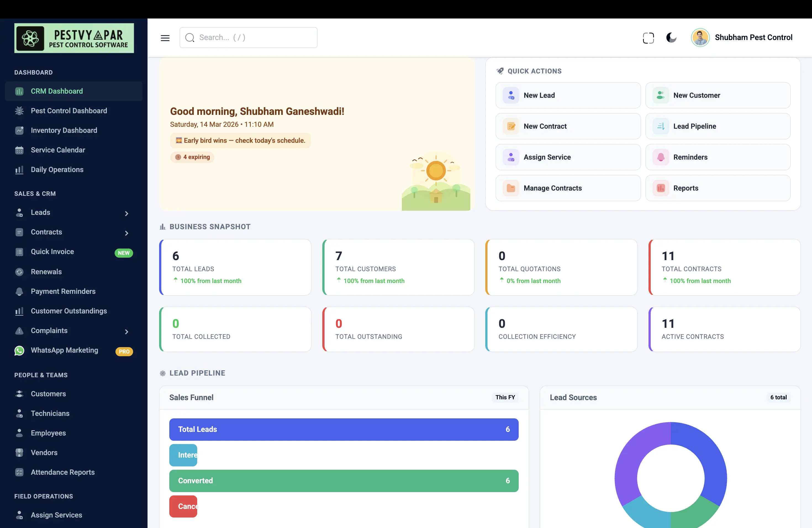Click the Reminders bell icon

(661, 157)
